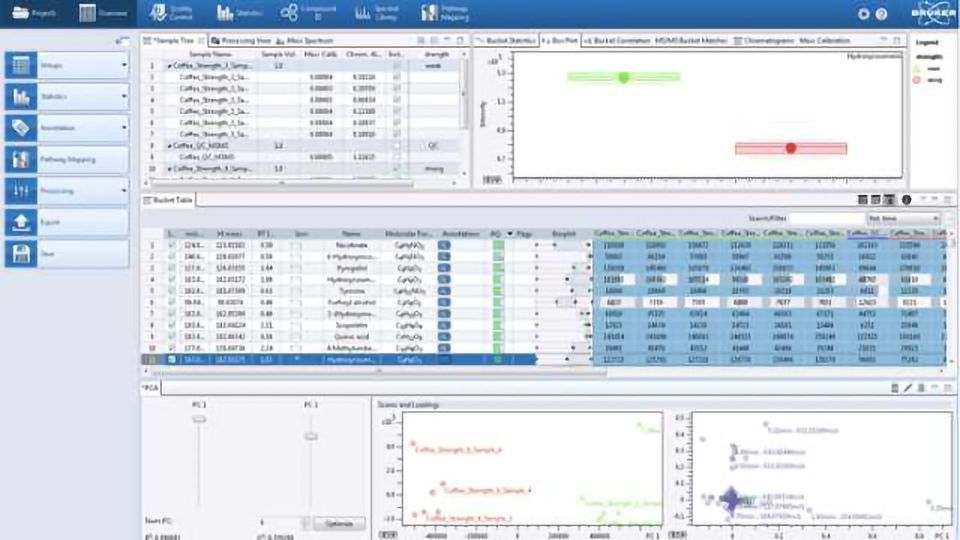Click the left PC 1 slider handle
Viewport: 960px width, 540px height.
199,419
